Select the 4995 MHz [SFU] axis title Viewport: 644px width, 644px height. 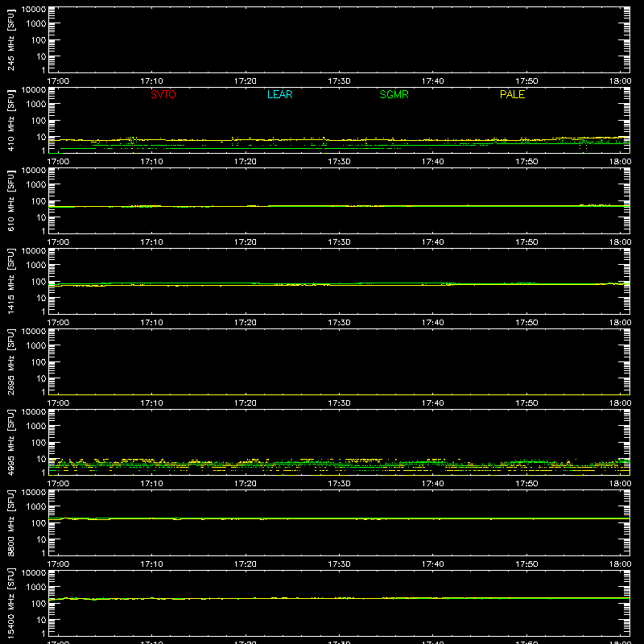(x=10, y=442)
